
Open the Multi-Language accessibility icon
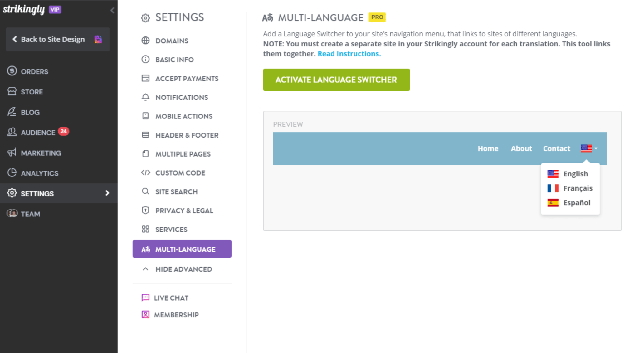pos(146,249)
